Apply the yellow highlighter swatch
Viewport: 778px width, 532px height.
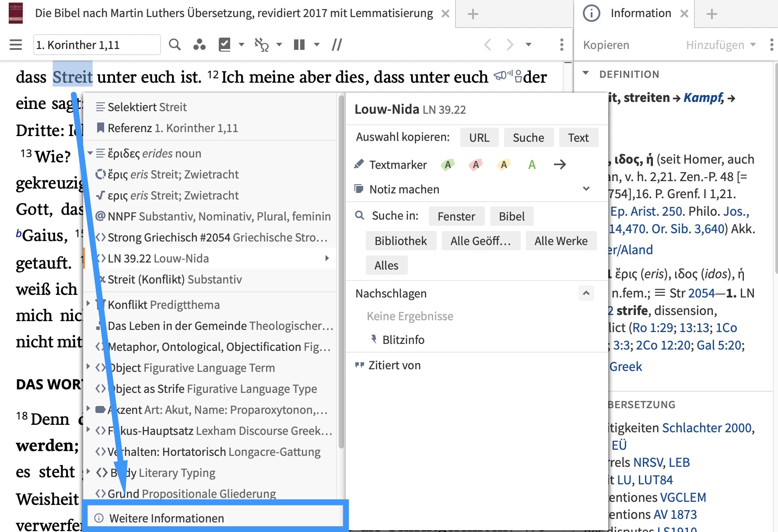tap(504, 164)
